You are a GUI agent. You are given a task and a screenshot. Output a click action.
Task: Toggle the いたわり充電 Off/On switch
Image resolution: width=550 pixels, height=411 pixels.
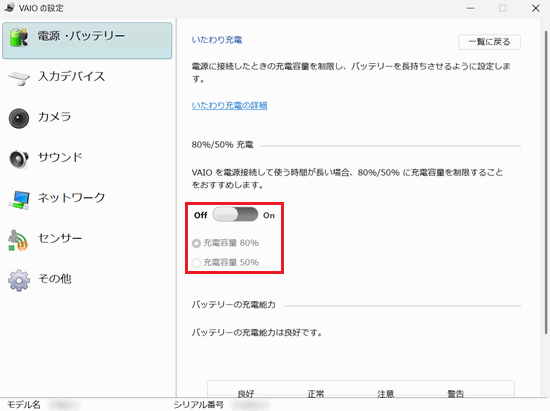(235, 215)
